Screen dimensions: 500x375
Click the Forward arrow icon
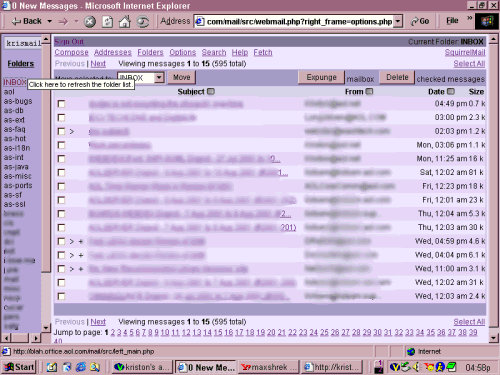(63, 22)
